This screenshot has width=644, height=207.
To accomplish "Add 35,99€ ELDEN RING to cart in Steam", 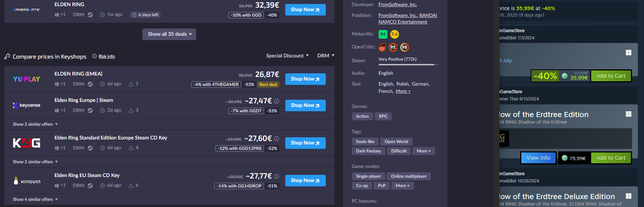I will point(611,76).
